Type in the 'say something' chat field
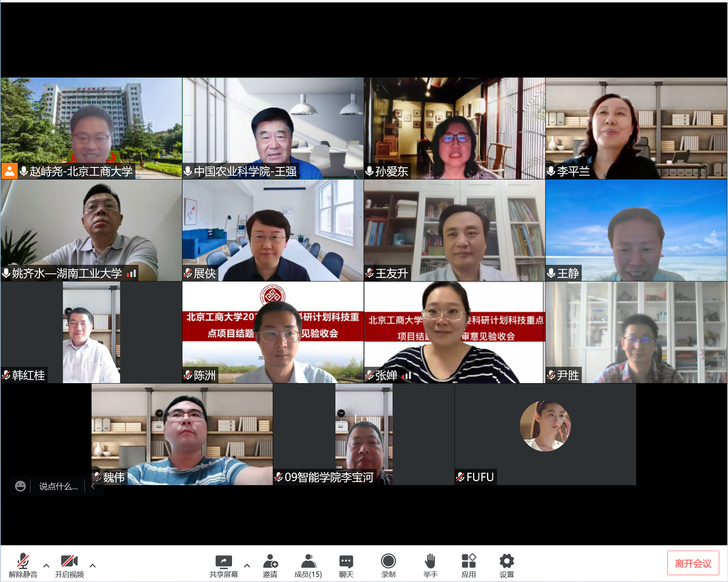 pos(58,486)
